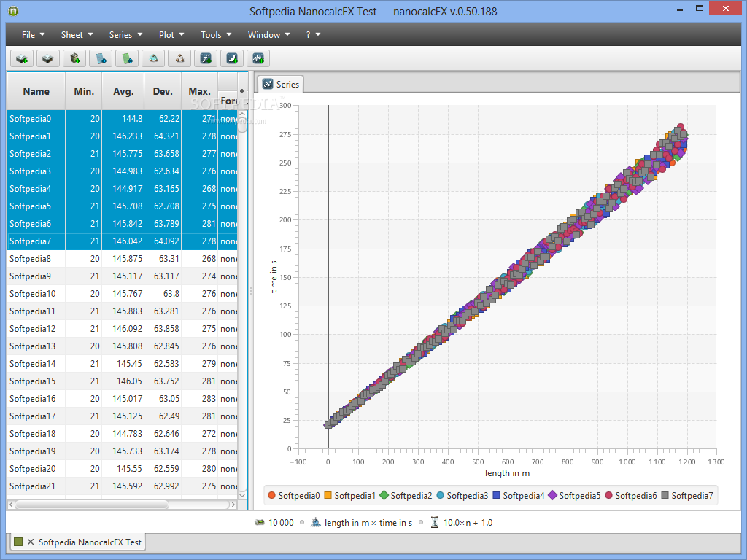Click the table's horizontal scrollbar right arrow
The image size is (747, 560).
coord(233,505)
